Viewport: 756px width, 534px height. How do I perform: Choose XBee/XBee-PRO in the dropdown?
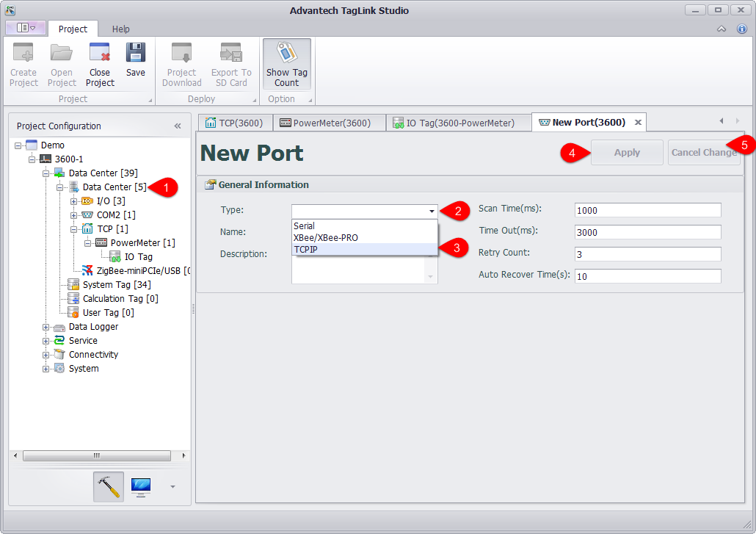pyautogui.click(x=326, y=238)
